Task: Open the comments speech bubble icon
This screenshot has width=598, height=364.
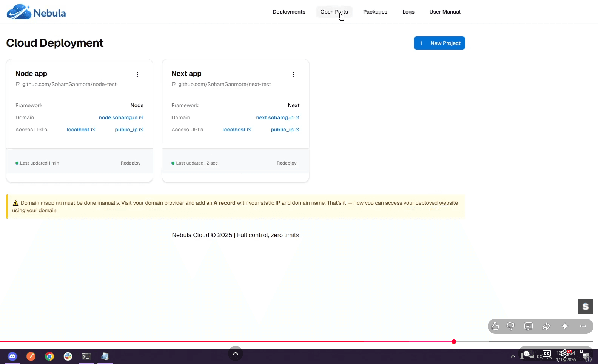Action: tap(529, 326)
